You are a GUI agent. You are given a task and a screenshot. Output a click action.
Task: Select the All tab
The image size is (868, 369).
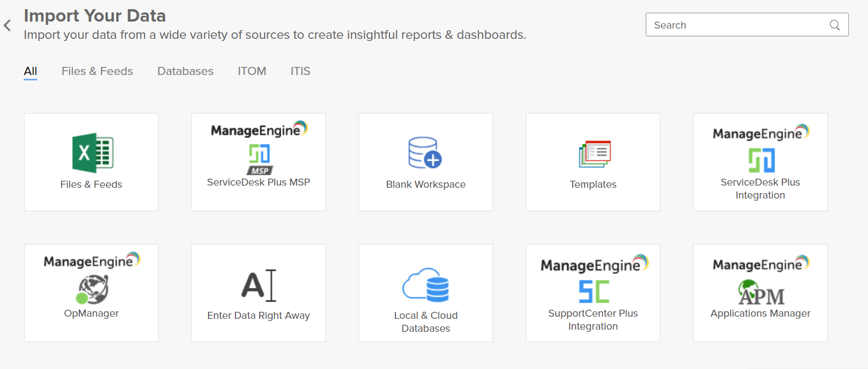coord(31,71)
